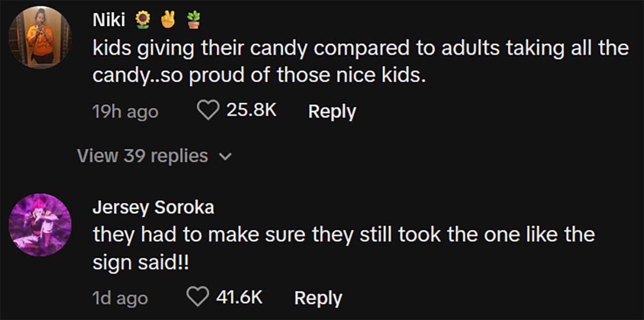Select the 19h ago timestamp
644x320 pixels.
tap(125, 111)
